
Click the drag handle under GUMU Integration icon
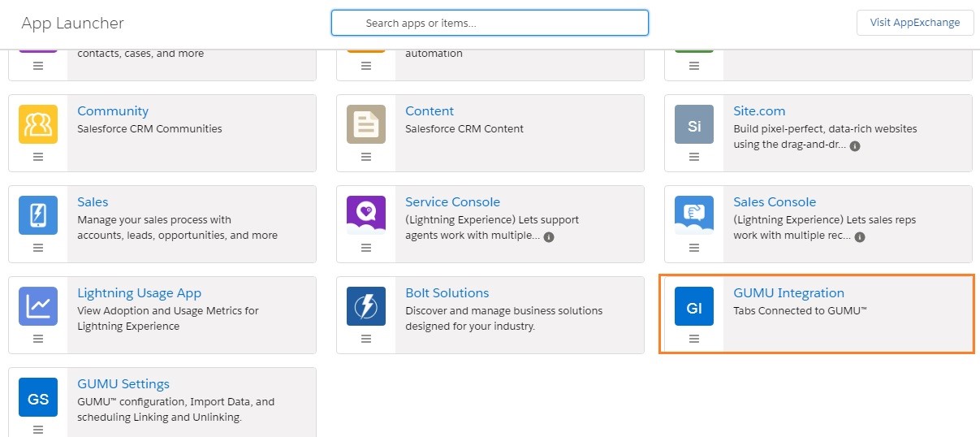[694, 339]
